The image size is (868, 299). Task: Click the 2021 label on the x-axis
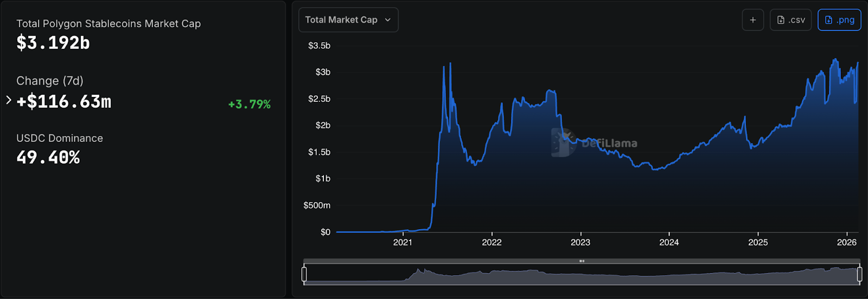[x=403, y=242]
